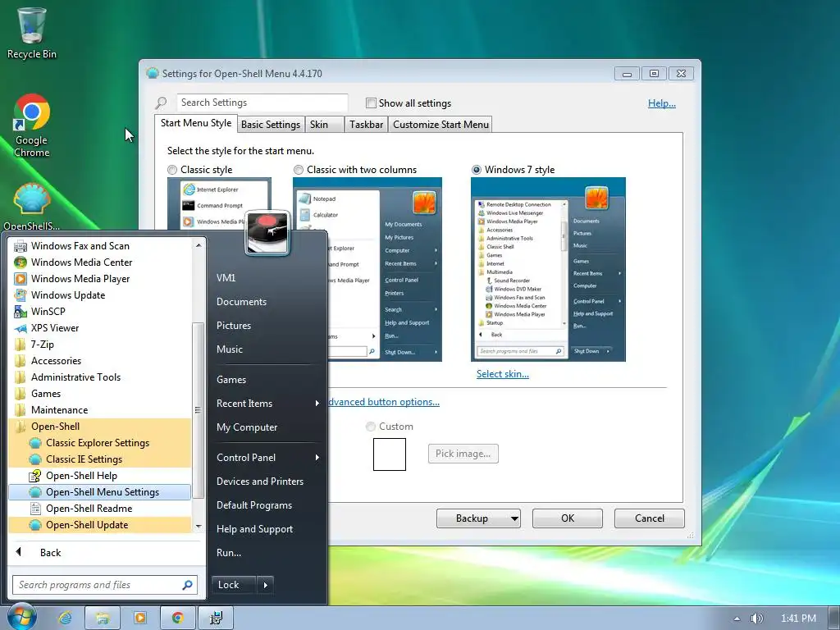The height and width of the screenshot is (630, 840).
Task: Click the Open-Shell Menu Settings icon
Action: coord(35,492)
